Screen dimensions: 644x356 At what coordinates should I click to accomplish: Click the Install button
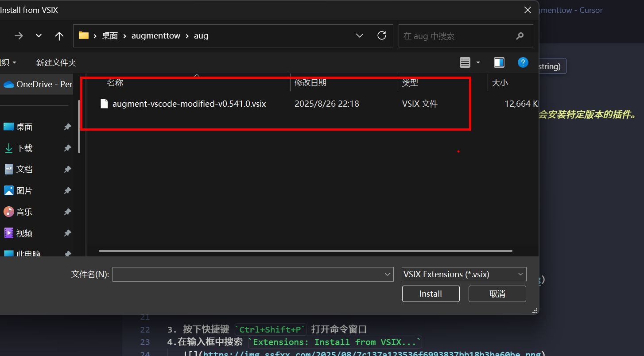(x=431, y=294)
